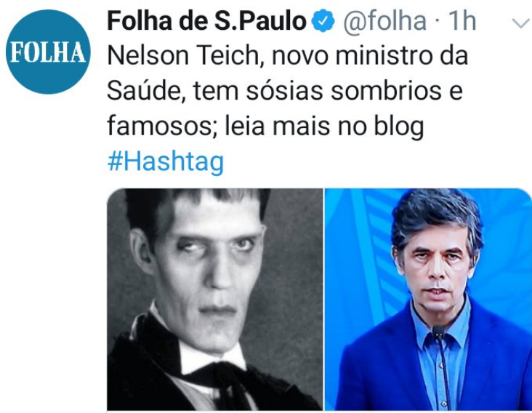Visit the @folha handle

[384, 21]
